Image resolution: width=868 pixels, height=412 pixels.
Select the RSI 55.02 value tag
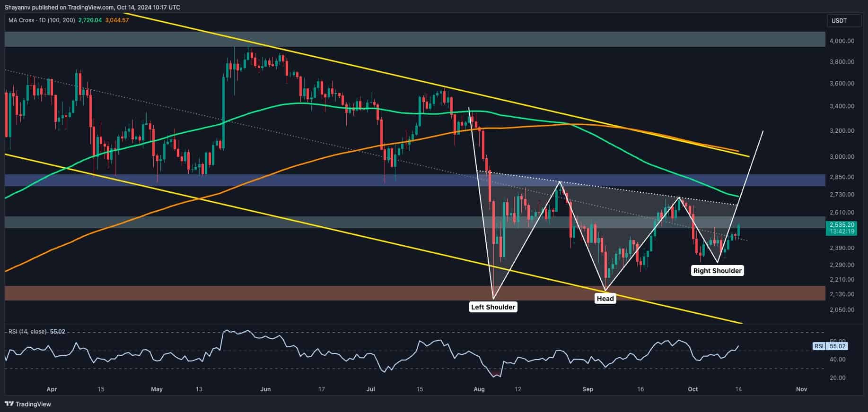click(838, 346)
